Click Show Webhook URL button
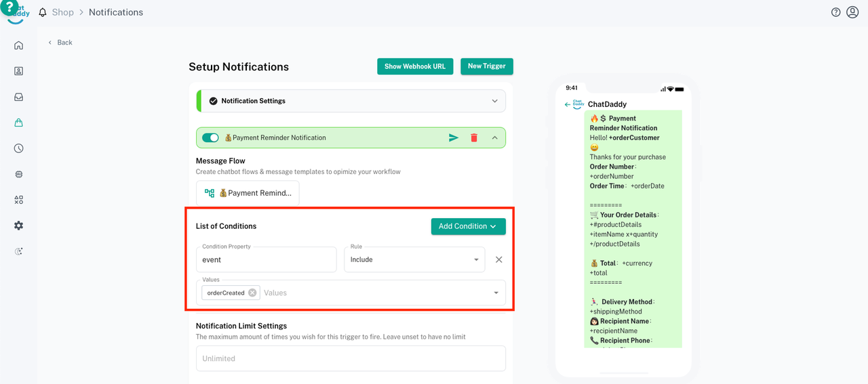868x384 pixels. [415, 66]
